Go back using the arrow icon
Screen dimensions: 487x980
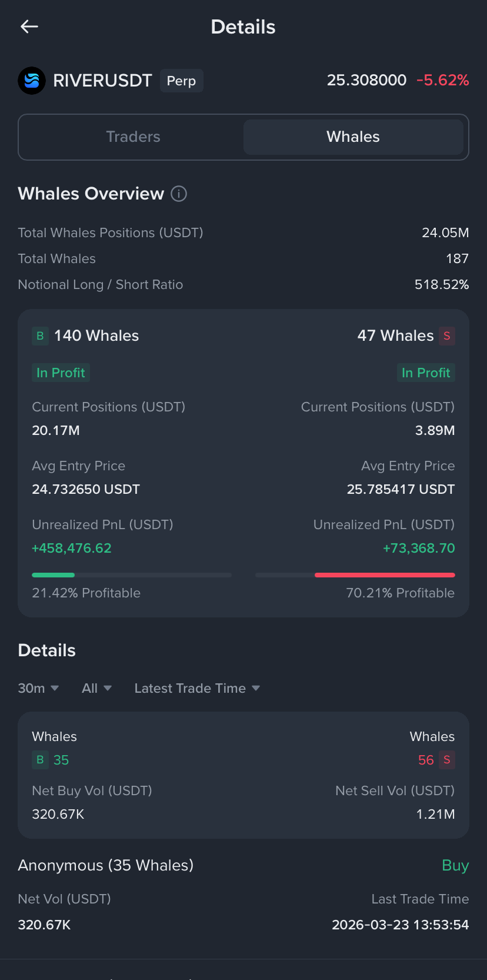point(29,26)
